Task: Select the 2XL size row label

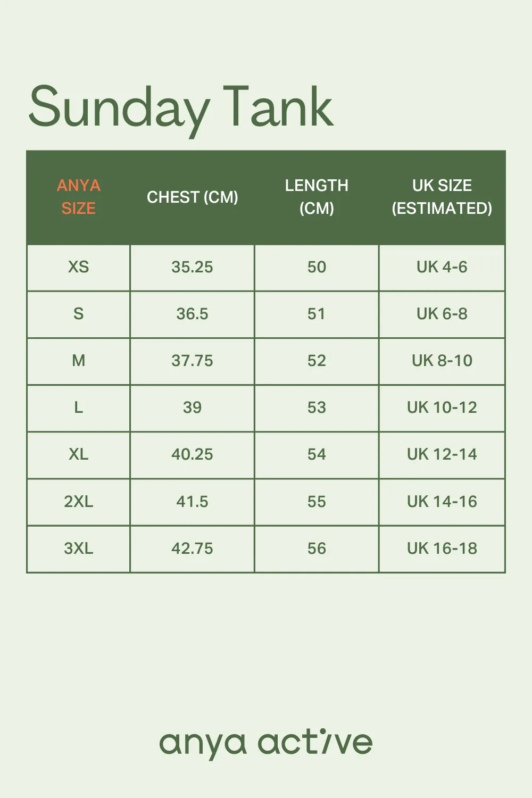Action: click(x=79, y=502)
